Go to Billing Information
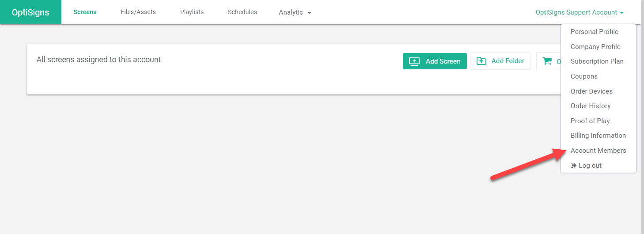 coord(599,136)
